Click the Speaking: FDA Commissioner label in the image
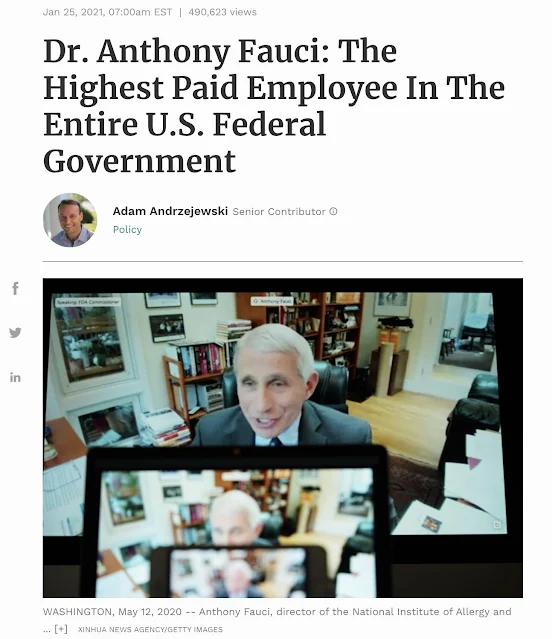Screen dimensions: 552x639 pos(88,302)
